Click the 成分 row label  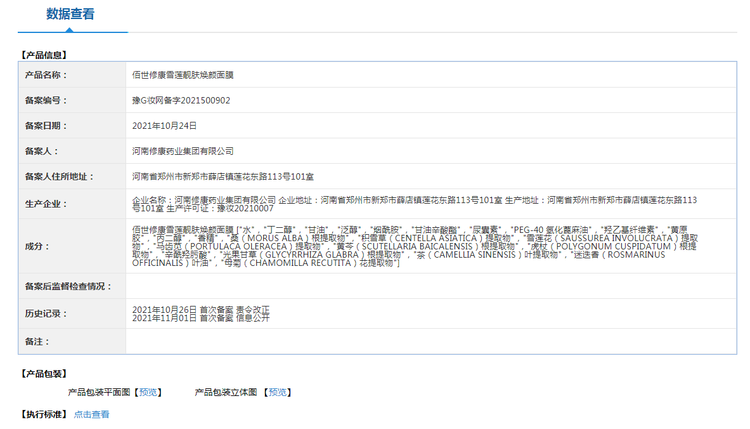36,246
